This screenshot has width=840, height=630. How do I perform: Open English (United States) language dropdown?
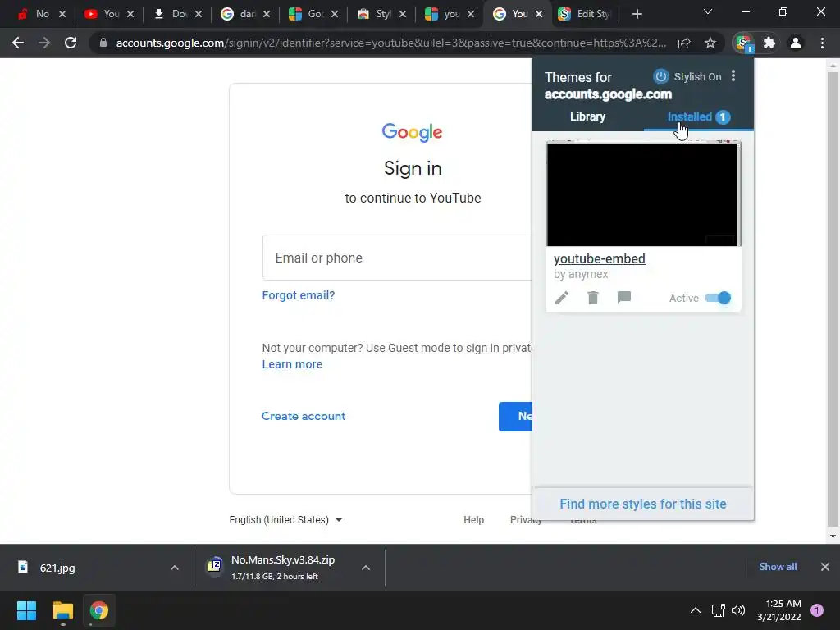pos(285,519)
